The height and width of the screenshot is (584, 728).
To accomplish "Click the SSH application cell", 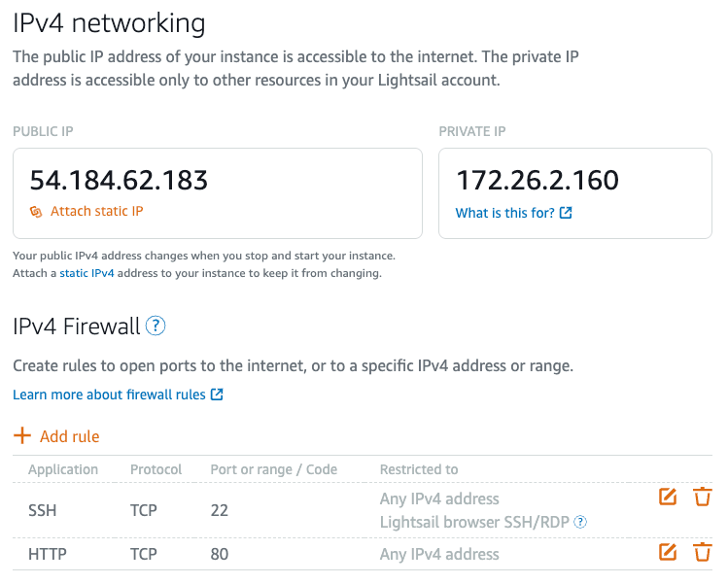I will 42,511.
